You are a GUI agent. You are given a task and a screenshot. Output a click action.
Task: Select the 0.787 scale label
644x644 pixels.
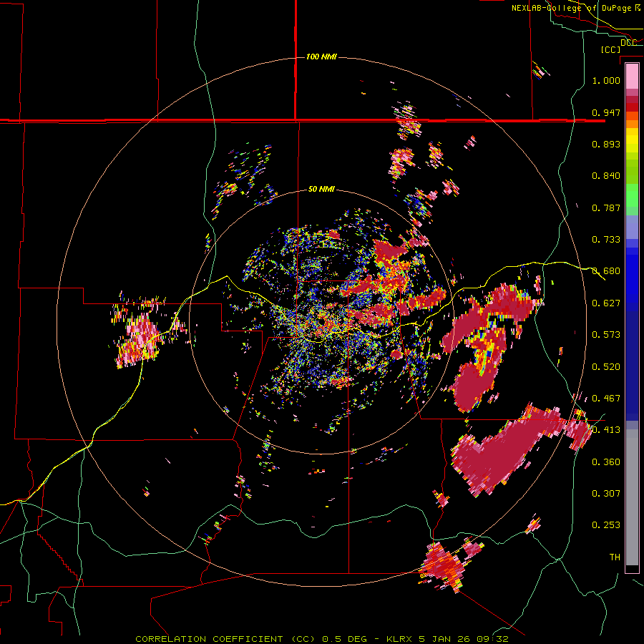point(606,208)
